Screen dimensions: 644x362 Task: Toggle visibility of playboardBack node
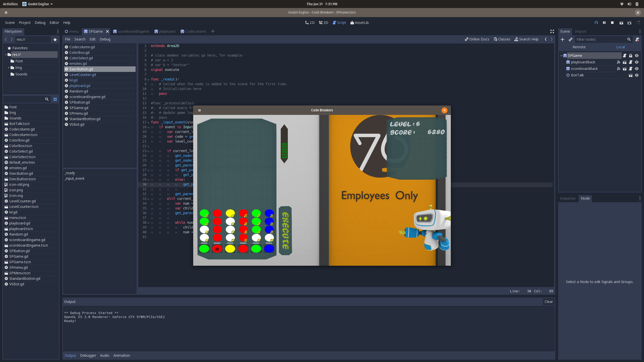(637, 62)
